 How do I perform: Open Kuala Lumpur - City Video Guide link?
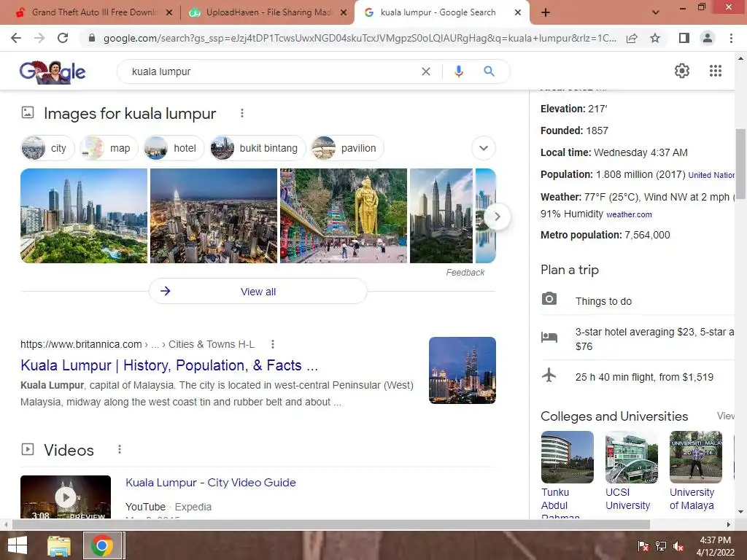click(x=211, y=483)
